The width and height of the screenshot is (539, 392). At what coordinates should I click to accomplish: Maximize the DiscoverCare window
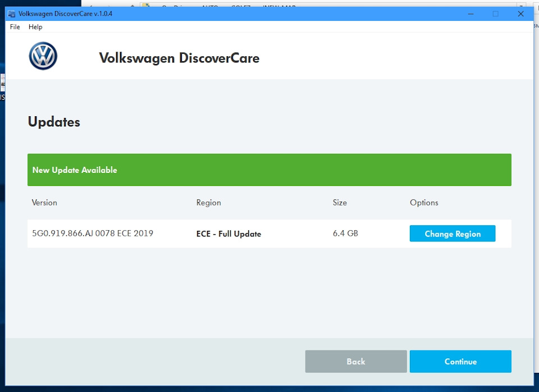[495, 13]
